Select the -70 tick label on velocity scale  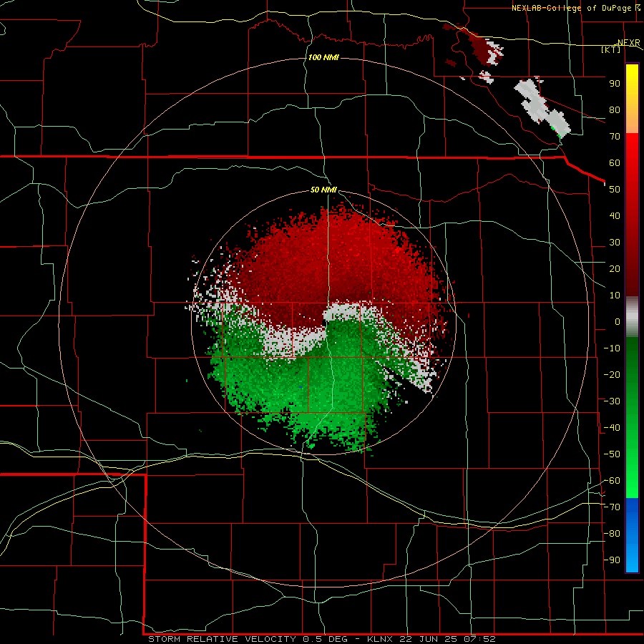612,507
